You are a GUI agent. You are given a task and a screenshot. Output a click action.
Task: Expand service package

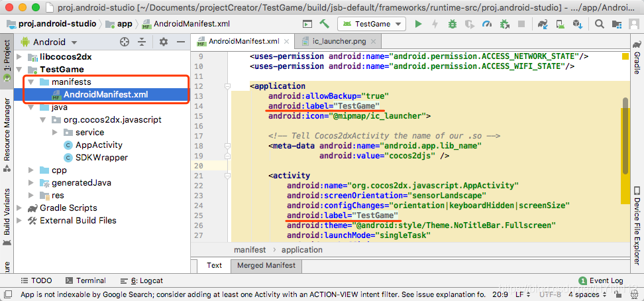point(56,133)
